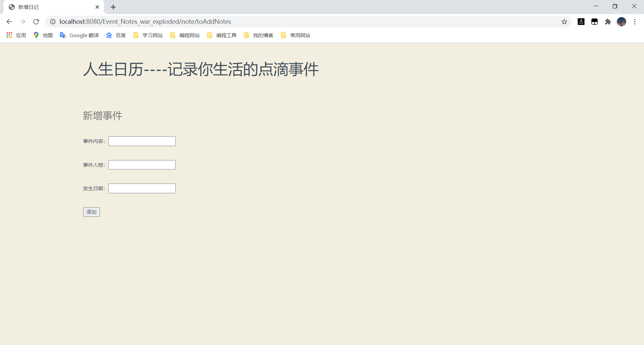The image size is (644, 345).
Task: Expand the 编程网站 bookmark folder
Action: 185,35
